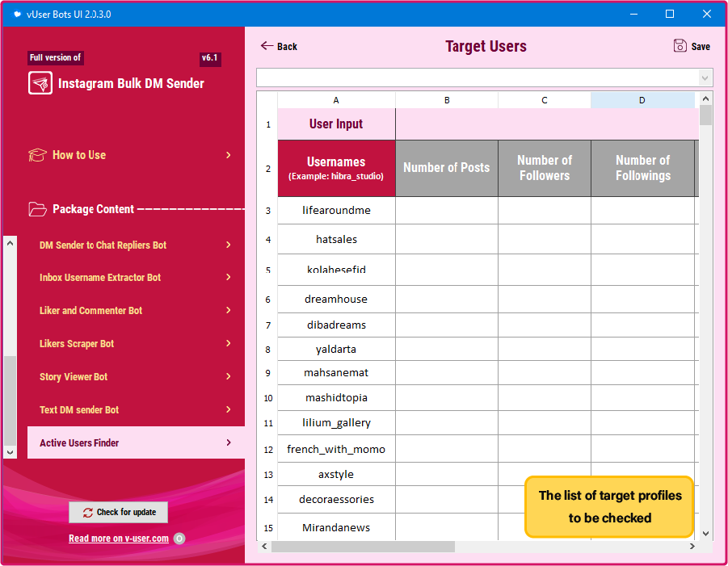Expand Active Users Finder chevron
The height and width of the screenshot is (566, 728).
pyautogui.click(x=229, y=442)
